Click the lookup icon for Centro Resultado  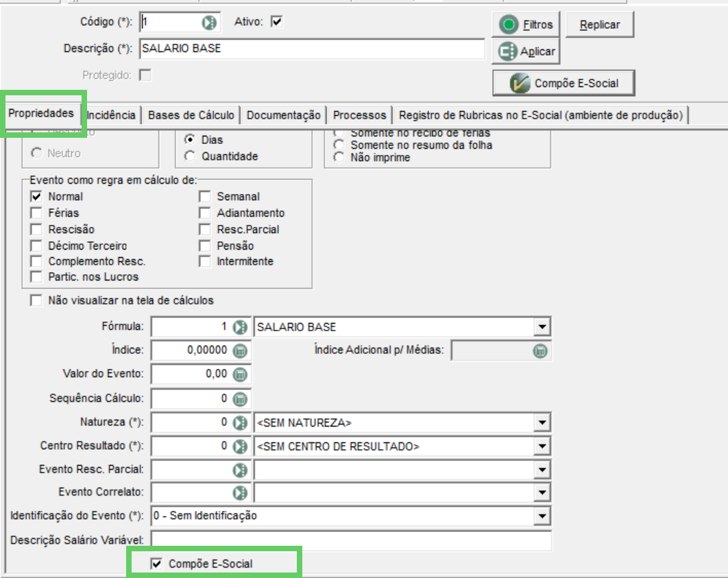tap(240, 446)
